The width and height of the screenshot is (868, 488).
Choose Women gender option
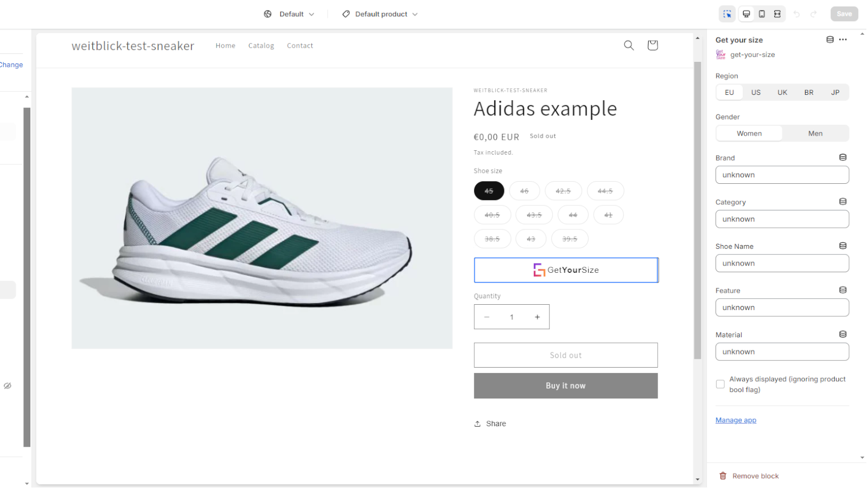pos(749,133)
